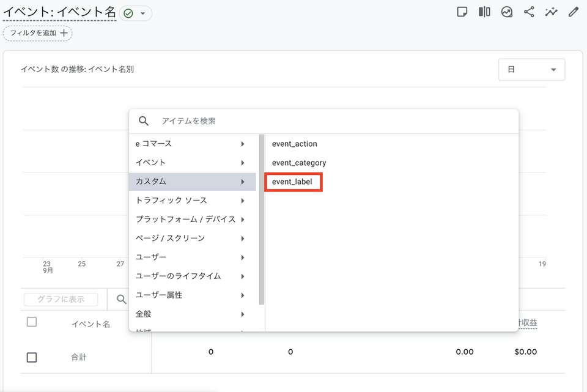The image size is (587, 392).
Task: Select event_label from the custom list
Action: pyautogui.click(x=293, y=182)
